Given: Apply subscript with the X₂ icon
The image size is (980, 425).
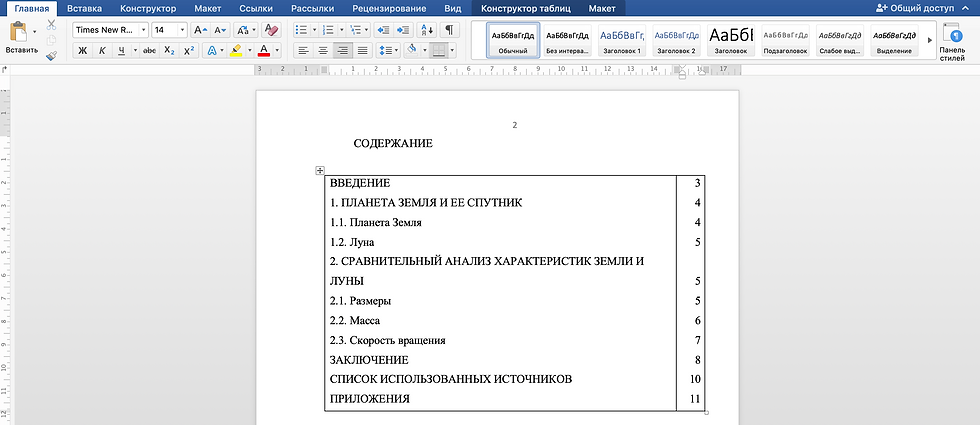Looking at the screenshot, I should tap(169, 51).
